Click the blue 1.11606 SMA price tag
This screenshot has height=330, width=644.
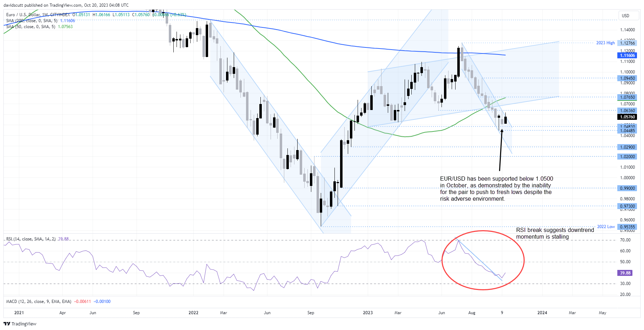point(628,56)
